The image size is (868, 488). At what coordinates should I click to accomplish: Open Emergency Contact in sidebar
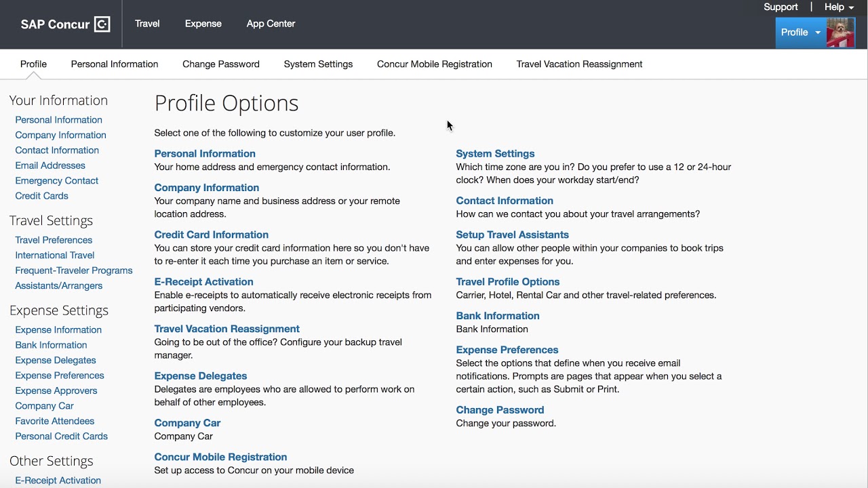[x=57, y=181]
